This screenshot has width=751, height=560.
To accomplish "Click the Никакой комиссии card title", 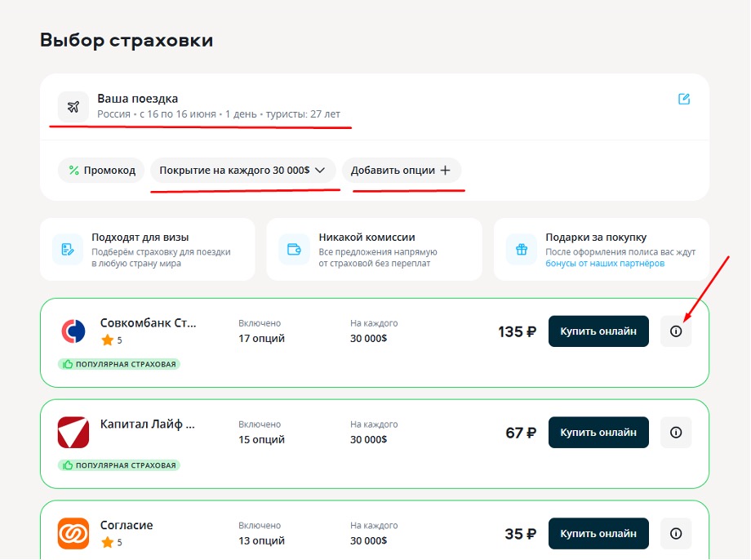I will (x=367, y=237).
